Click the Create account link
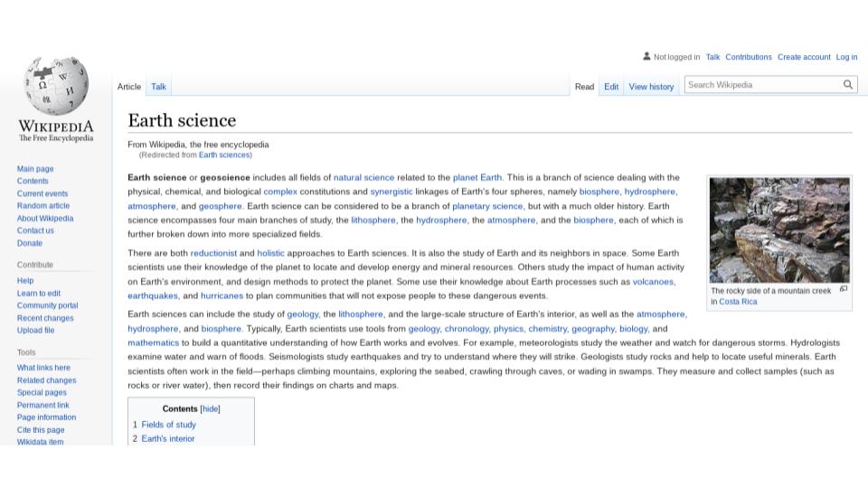Image resolution: width=868 pixels, height=488 pixels. [803, 57]
